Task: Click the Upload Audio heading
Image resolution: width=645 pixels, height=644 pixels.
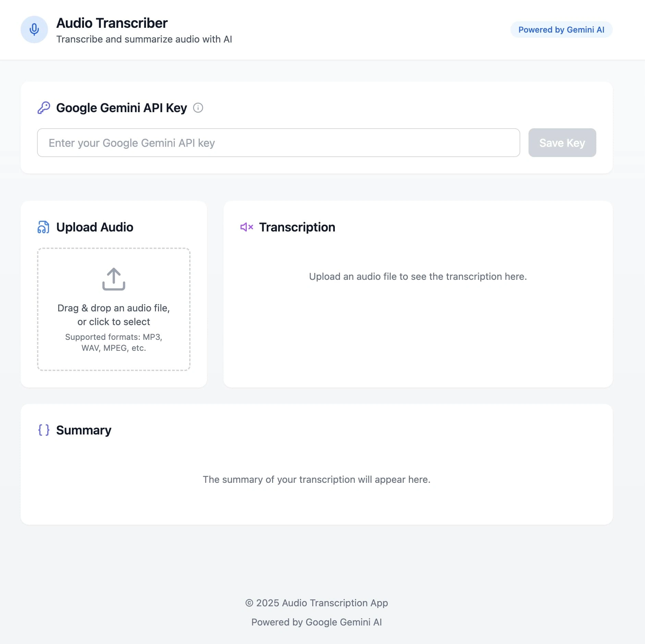Action: pyautogui.click(x=95, y=227)
